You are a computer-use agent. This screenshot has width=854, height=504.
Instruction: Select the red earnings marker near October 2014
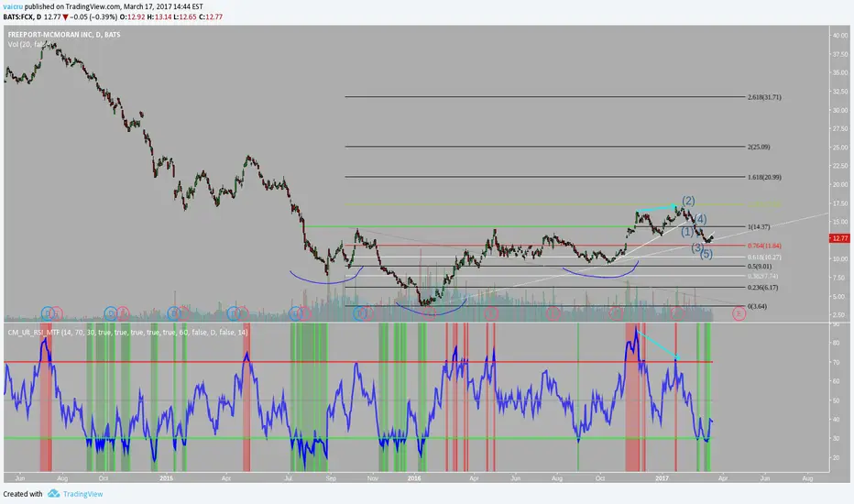[x=123, y=313]
